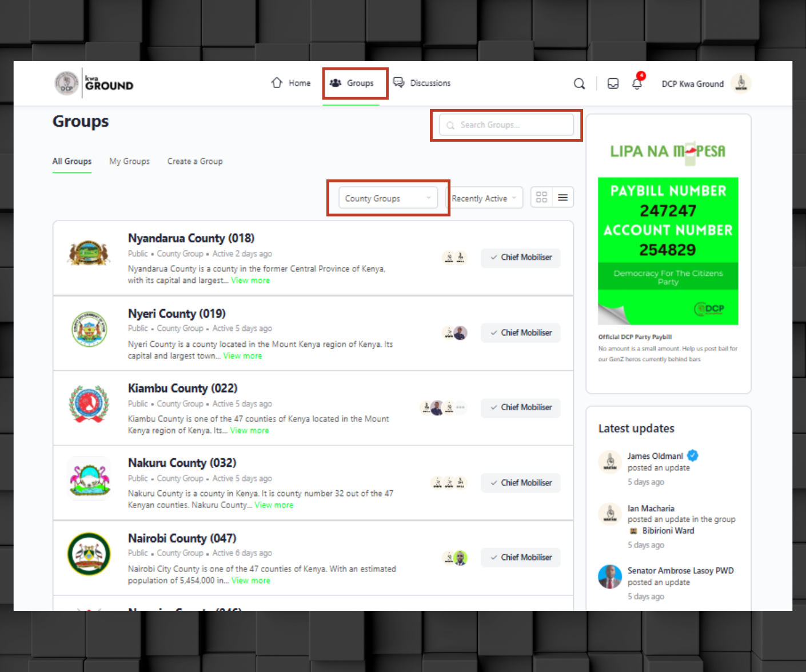Click Chief Mobiliser button for Nairobi County
The width and height of the screenshot is (806, 672).
(x=520, y=558)
